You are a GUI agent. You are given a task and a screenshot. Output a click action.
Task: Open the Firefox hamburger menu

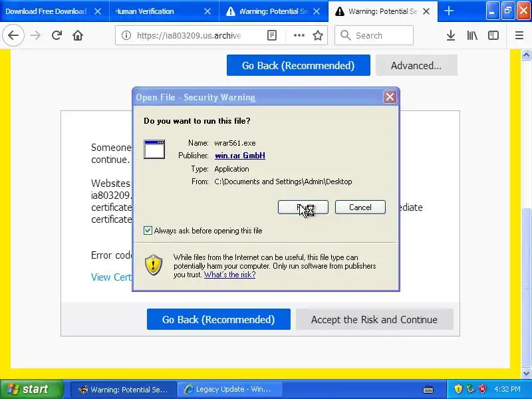519,35
